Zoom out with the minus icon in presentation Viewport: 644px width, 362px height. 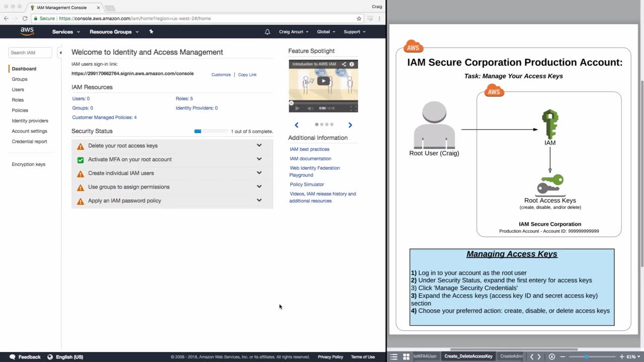(562, 356)
